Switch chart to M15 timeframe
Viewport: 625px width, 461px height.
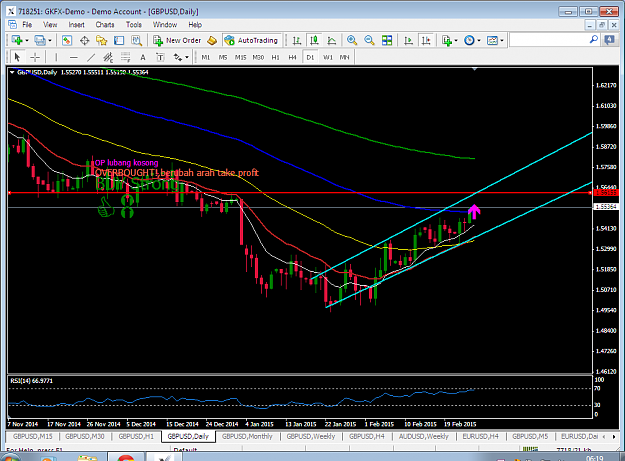(240, 57)
